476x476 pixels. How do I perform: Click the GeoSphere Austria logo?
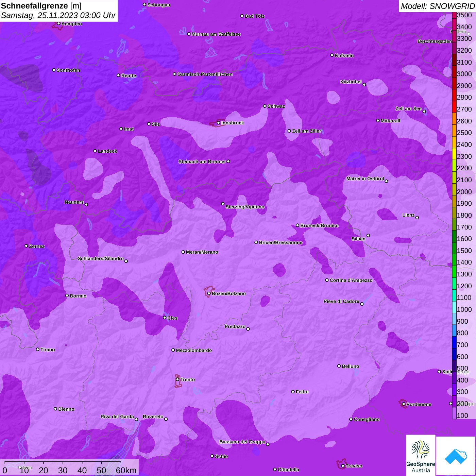click(421, 455)
